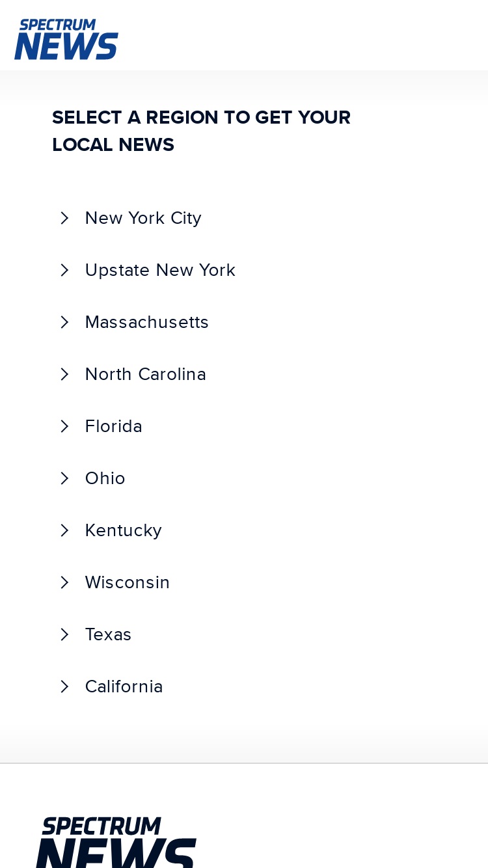Click the chevron next to Wisconsin
488x868 pixels.
click(x=64, y=582)
